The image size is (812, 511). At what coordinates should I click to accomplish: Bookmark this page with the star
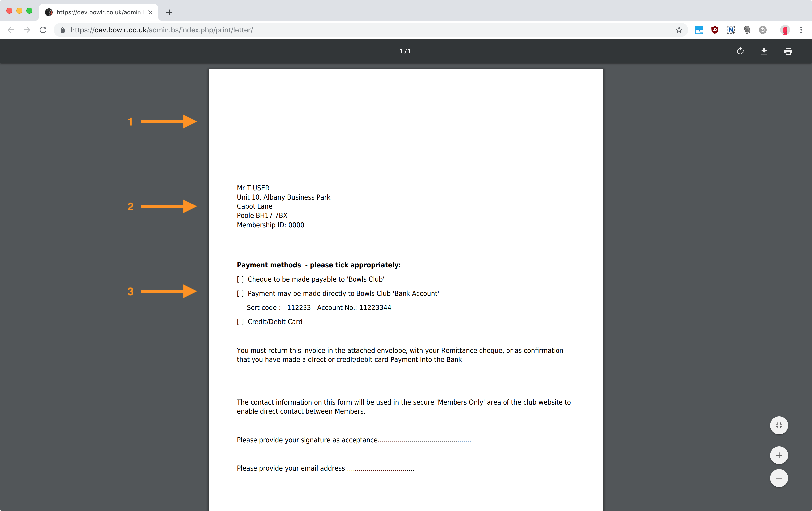[x=679, y=30]
